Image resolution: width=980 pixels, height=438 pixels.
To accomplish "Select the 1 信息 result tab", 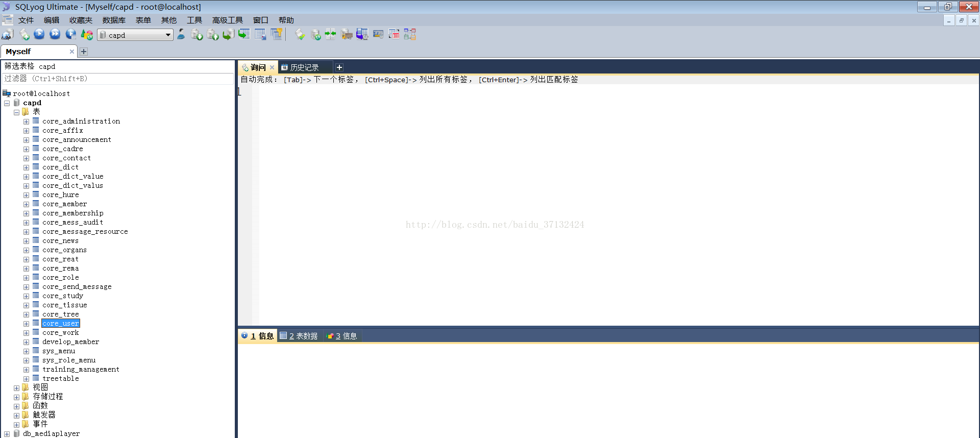I will (258, 336).
